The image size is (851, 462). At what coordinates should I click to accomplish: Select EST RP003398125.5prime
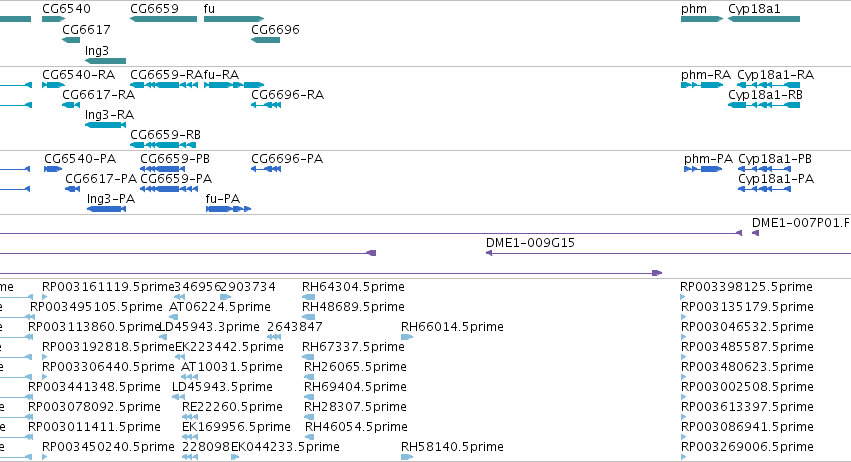tap(746, 287)
